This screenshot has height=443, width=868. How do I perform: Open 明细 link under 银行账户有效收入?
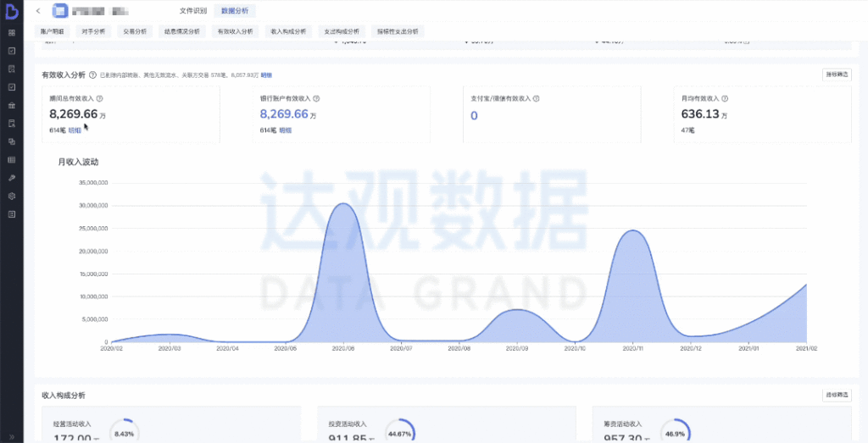click(285, 130)
